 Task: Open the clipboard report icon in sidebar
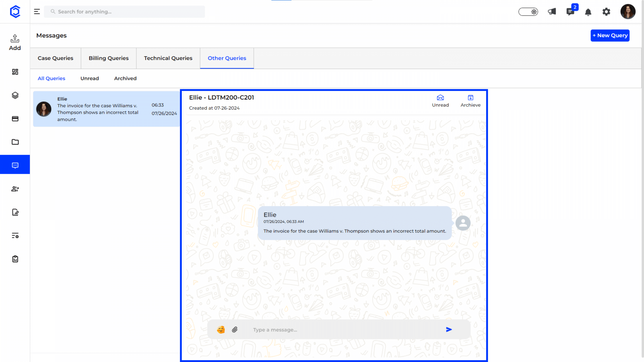(15, 259)
